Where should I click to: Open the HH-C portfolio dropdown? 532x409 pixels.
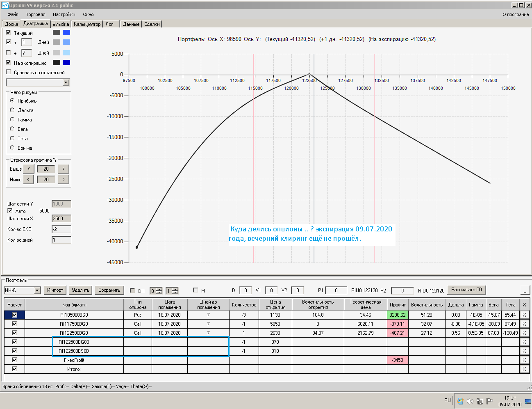[37, 290]
